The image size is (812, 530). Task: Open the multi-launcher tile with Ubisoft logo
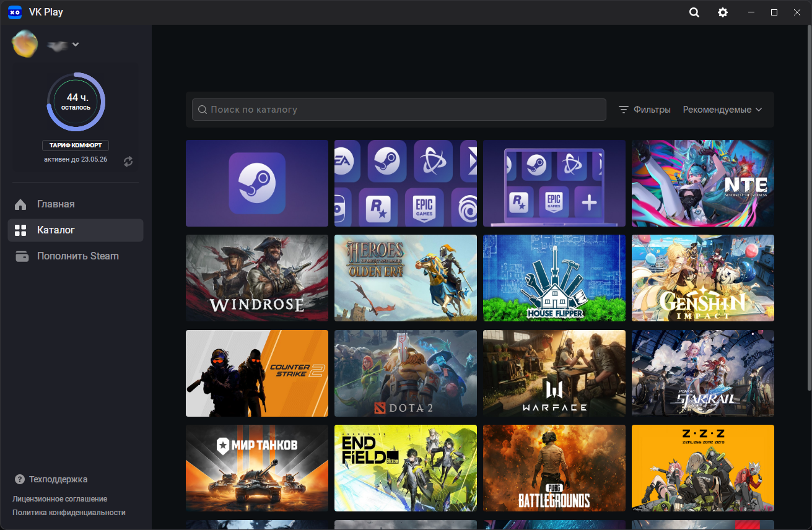click(x=406, y=183)
